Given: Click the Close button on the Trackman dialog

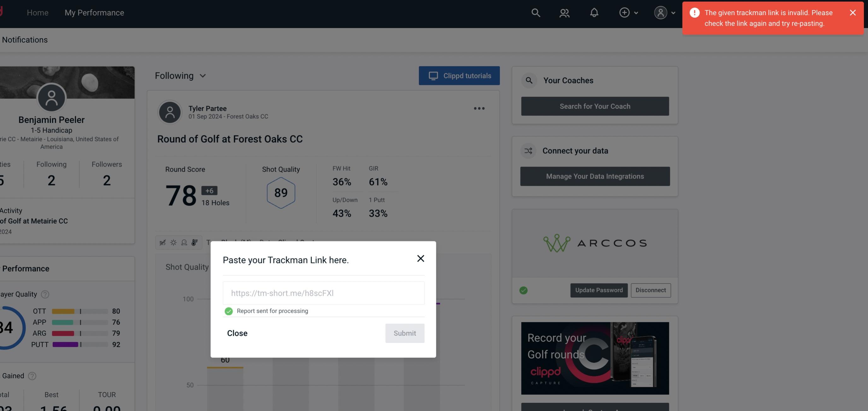Looking at the screenshot, I should coord(237,333).
